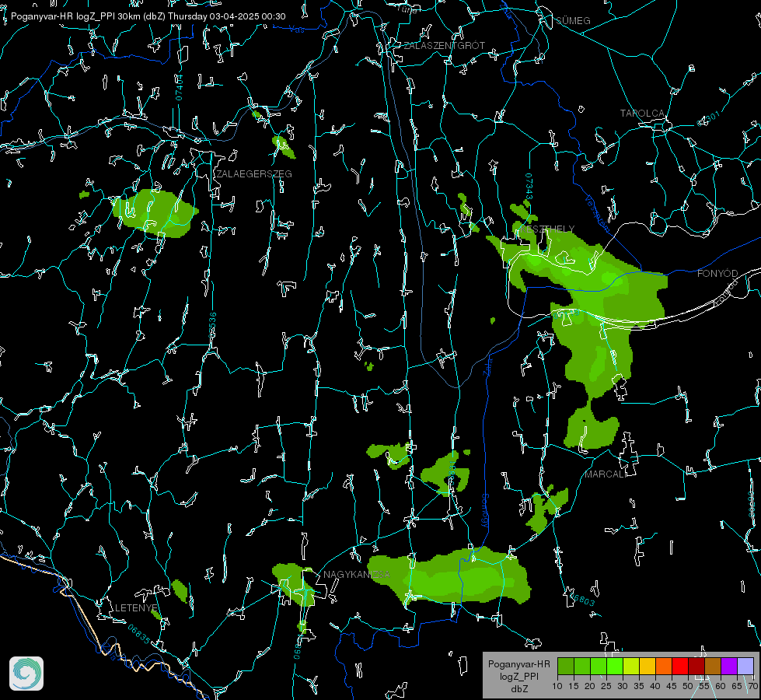Click the 07343 road number label

coord(529,186)
